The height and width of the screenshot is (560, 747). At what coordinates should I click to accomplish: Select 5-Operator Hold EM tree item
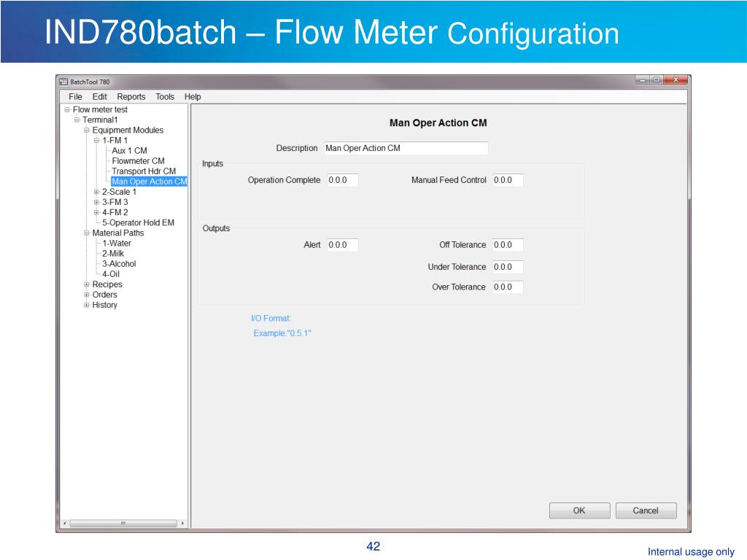138,222
